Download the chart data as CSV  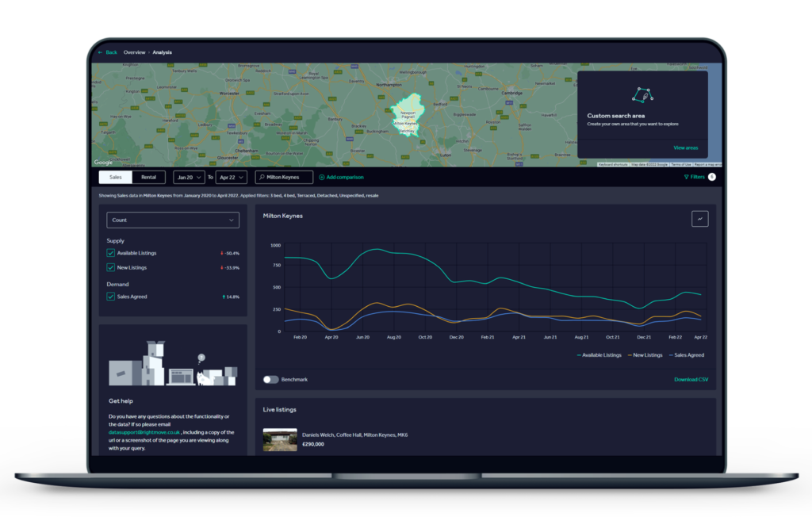(691, 380)
